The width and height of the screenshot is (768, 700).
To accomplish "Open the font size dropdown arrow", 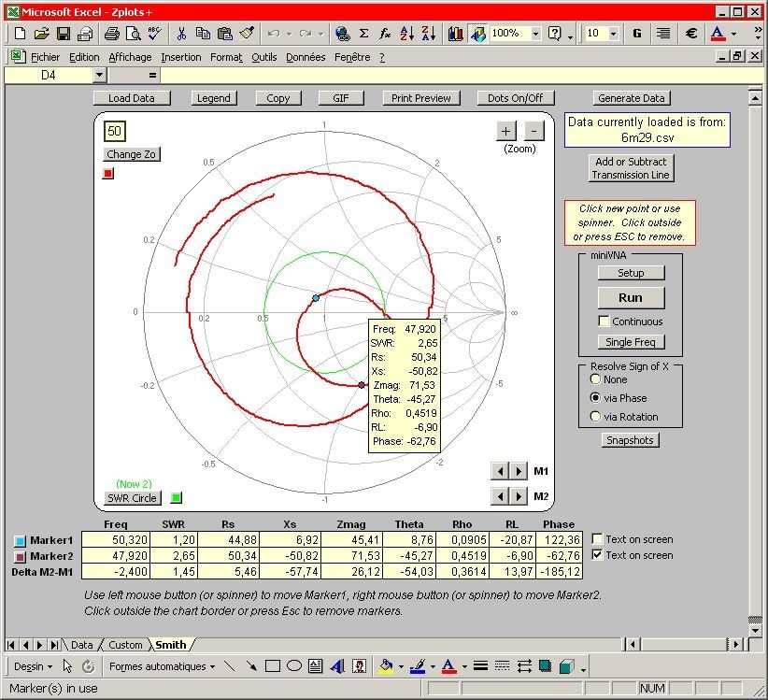I will tap(614, 34).
